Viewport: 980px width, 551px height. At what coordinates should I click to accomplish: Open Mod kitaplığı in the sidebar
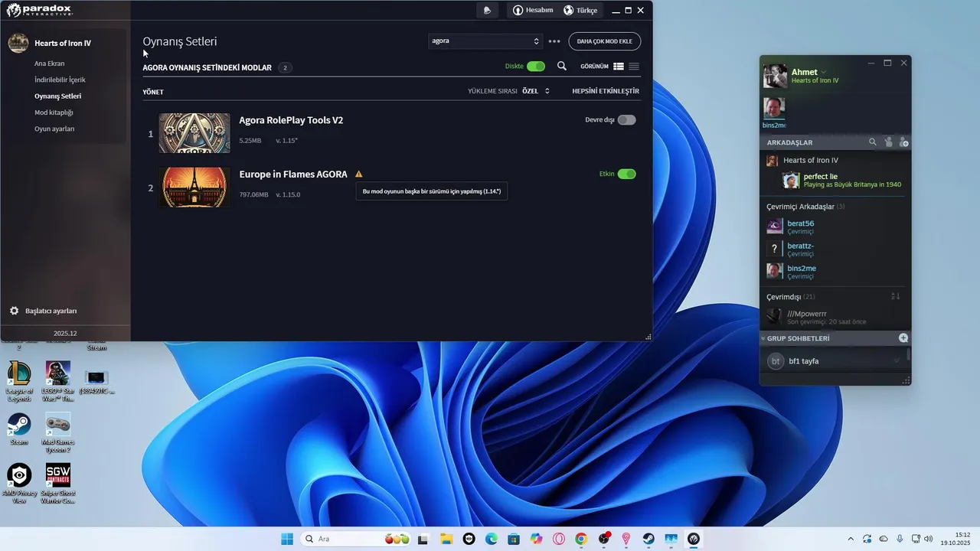[x=54, y=112]
